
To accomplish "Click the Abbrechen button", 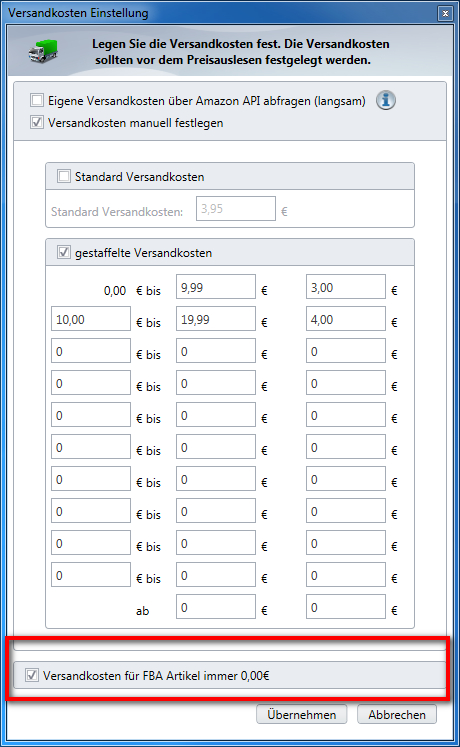I will pos(397,715).
